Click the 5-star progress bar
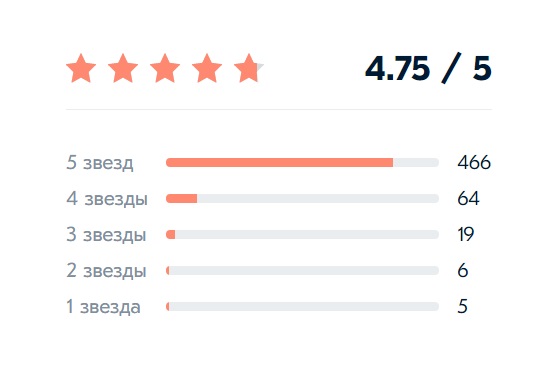 [302, 163]
